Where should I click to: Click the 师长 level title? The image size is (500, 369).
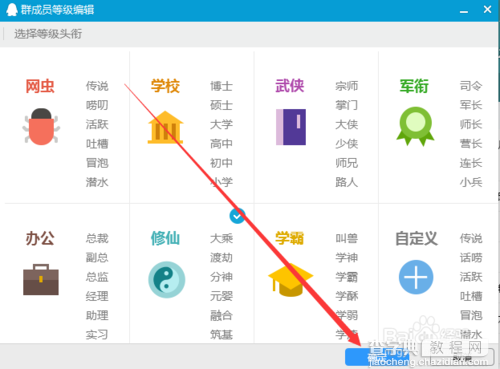tap(471, 124)
